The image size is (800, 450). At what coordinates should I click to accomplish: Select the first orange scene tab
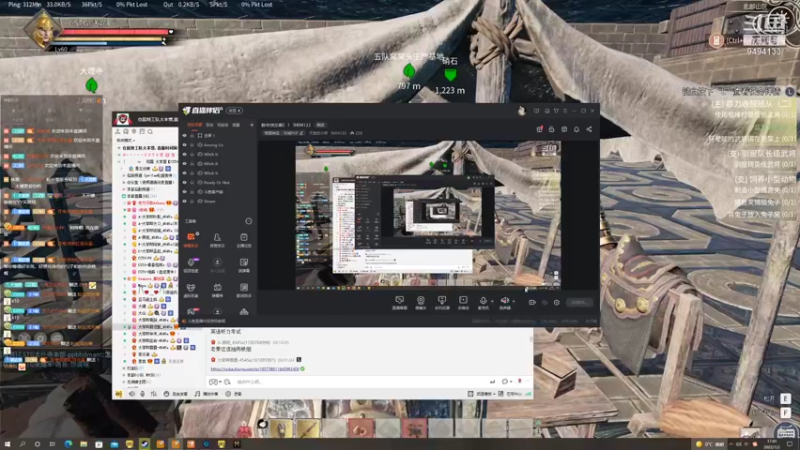point(194,124)
